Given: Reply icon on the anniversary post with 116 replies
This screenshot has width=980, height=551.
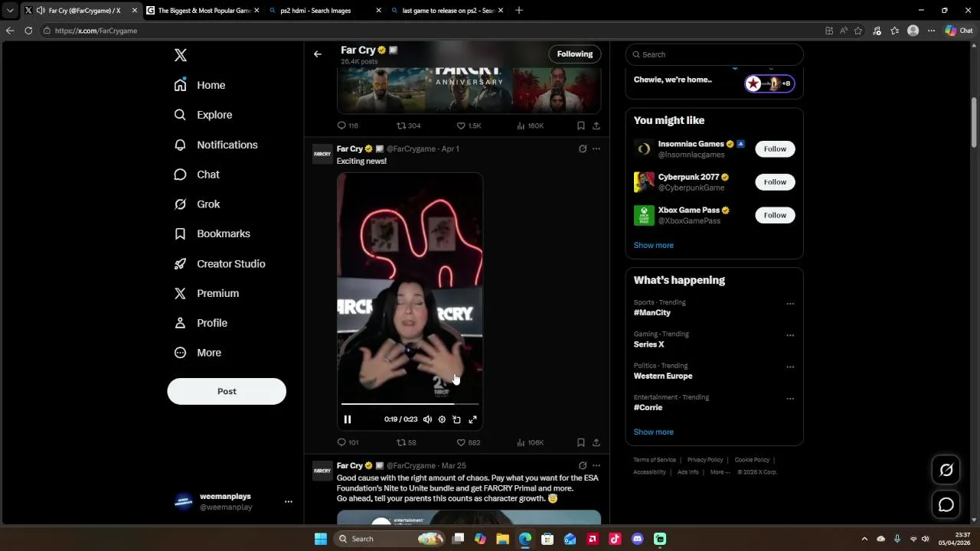Looking at the screenshot, I should 348,126.
